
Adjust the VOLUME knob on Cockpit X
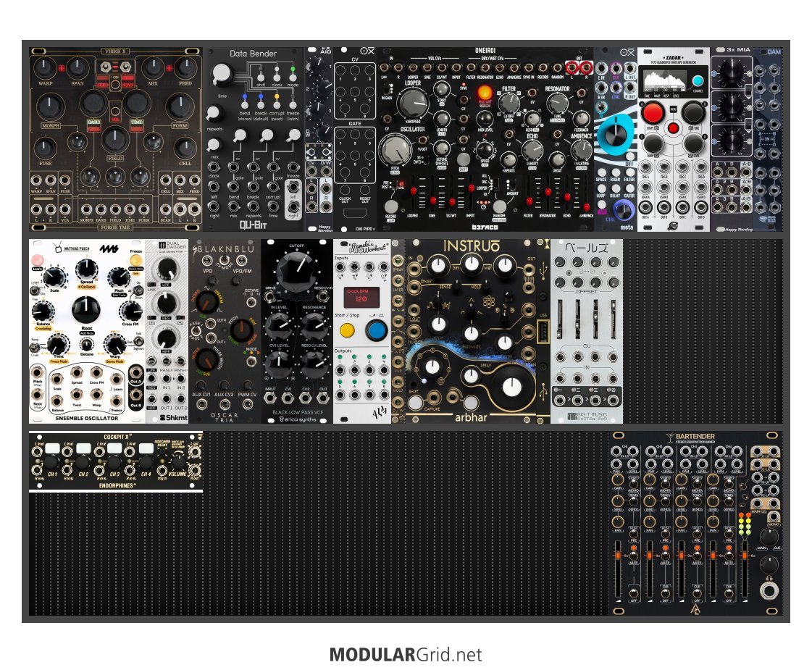(177, 462)
